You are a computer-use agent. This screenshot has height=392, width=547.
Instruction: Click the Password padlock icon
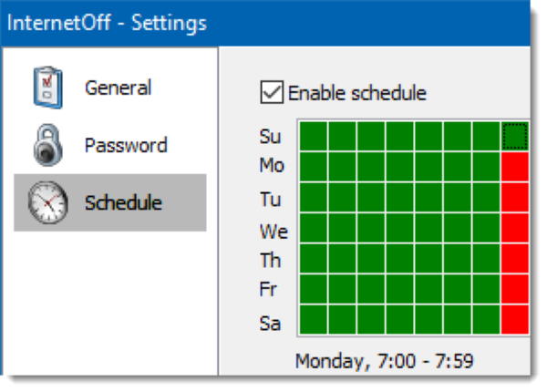coord(46,146)
